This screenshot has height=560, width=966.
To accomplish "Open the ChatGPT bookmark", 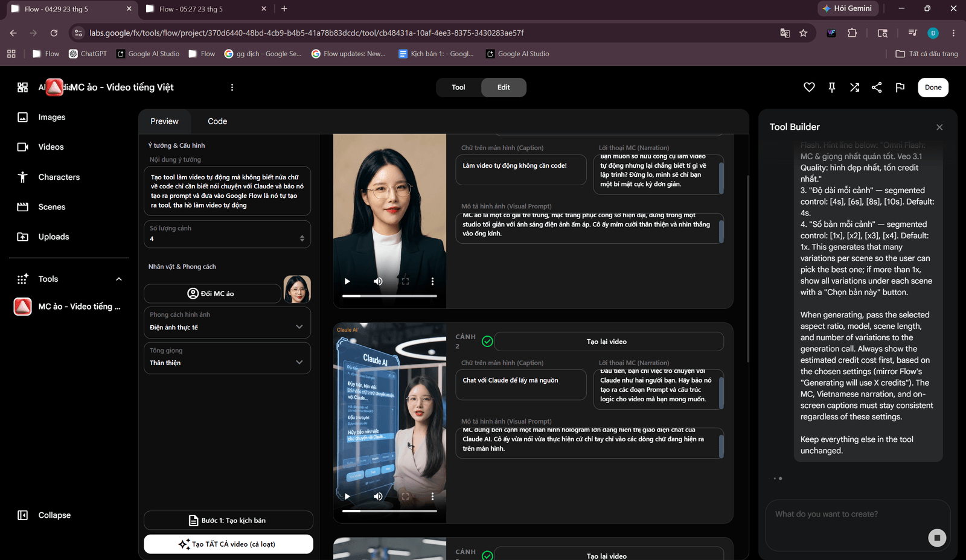I will (x=88, y=54).
